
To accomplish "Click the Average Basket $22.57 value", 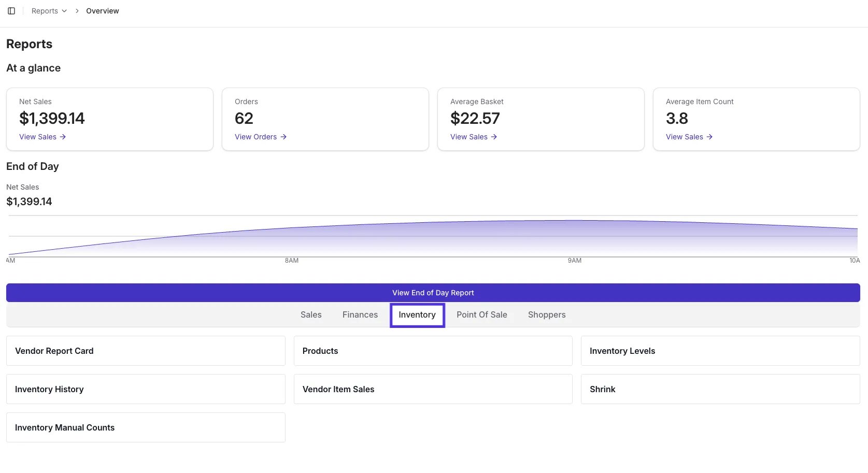I will pos(475,119).
